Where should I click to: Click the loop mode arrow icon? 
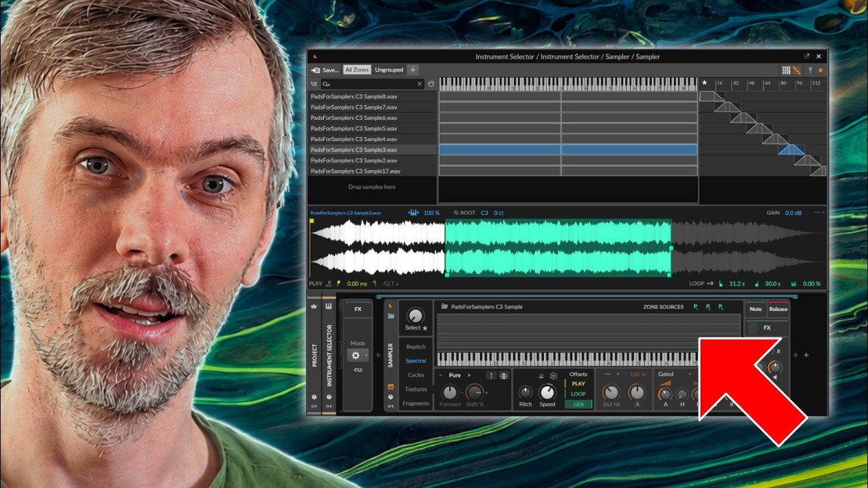pos(710,284)
